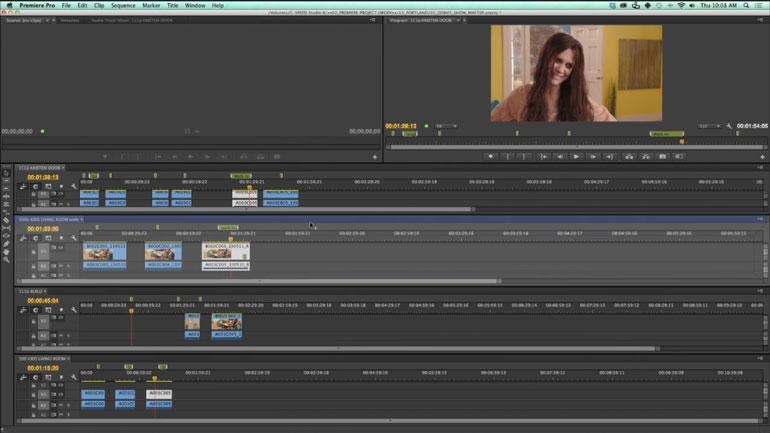
Task: Switch to the Audio Track Mixer tab
Action: [132, 21]
